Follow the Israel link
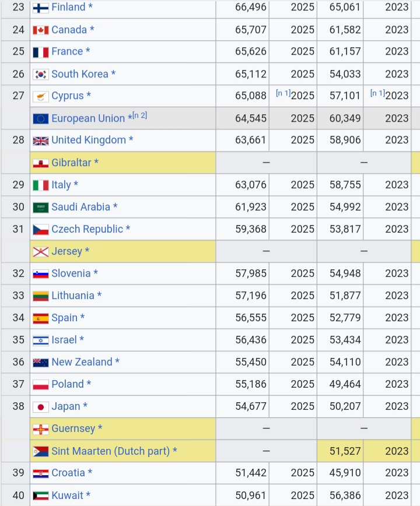The image size is (420, 506). [64, 340]
